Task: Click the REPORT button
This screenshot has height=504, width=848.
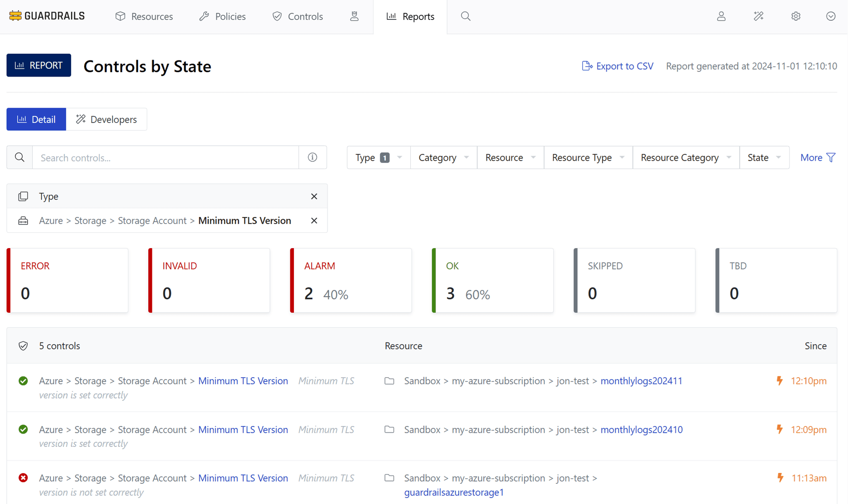Action: click(x=39, y=65)
